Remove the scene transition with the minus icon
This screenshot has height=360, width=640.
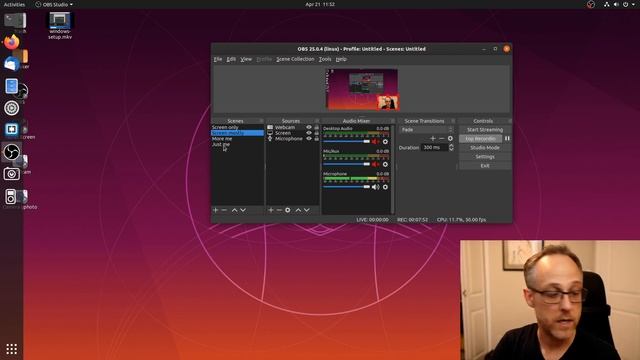[441, 138]
